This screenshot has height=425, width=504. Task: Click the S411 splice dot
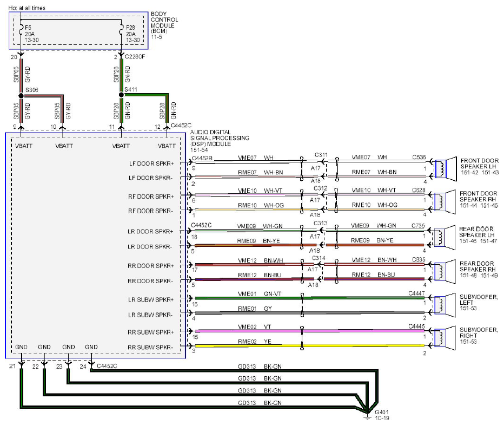[x=121, y=95]
